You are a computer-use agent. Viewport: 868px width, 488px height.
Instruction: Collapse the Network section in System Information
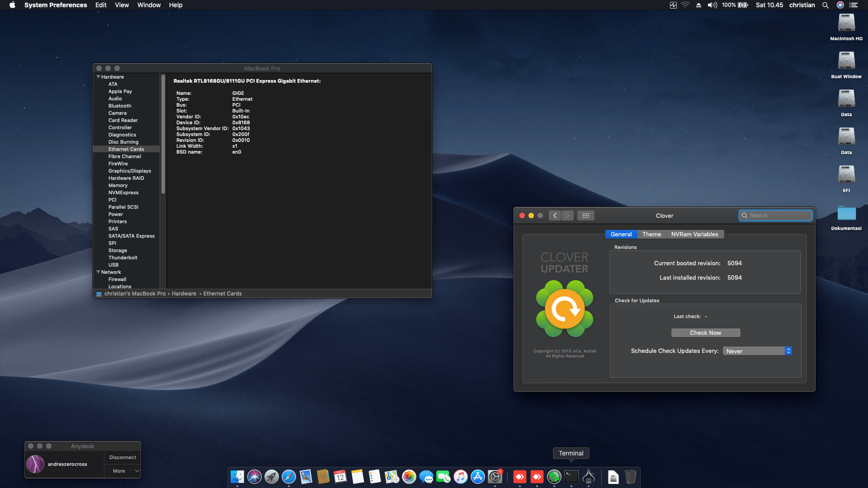pos(99,272)
